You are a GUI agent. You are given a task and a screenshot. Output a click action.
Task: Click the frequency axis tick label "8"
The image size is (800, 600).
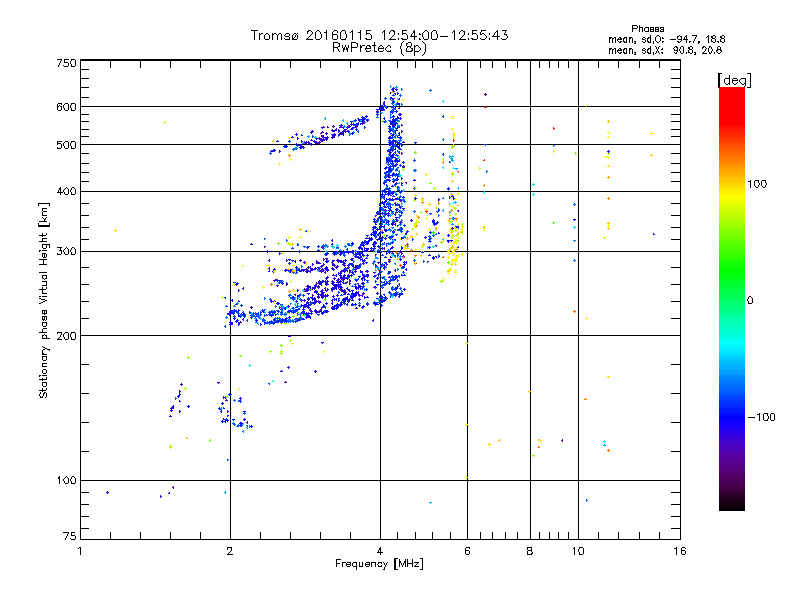tap(530, 551)
